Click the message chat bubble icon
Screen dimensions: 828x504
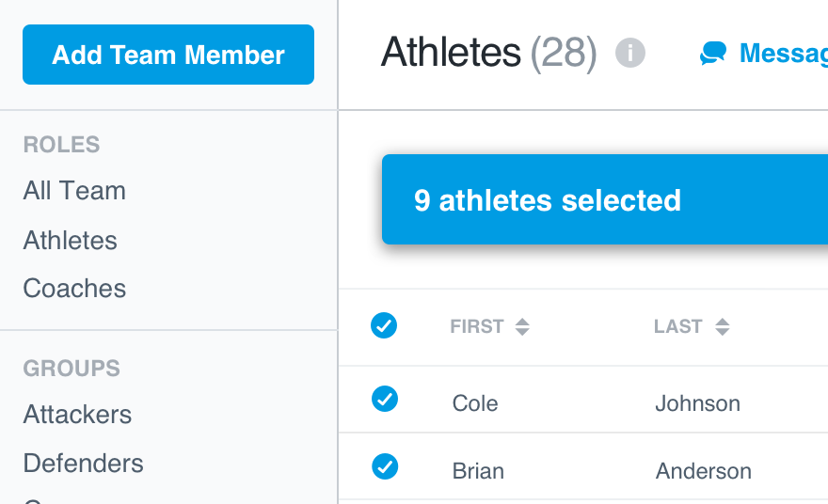713,54
